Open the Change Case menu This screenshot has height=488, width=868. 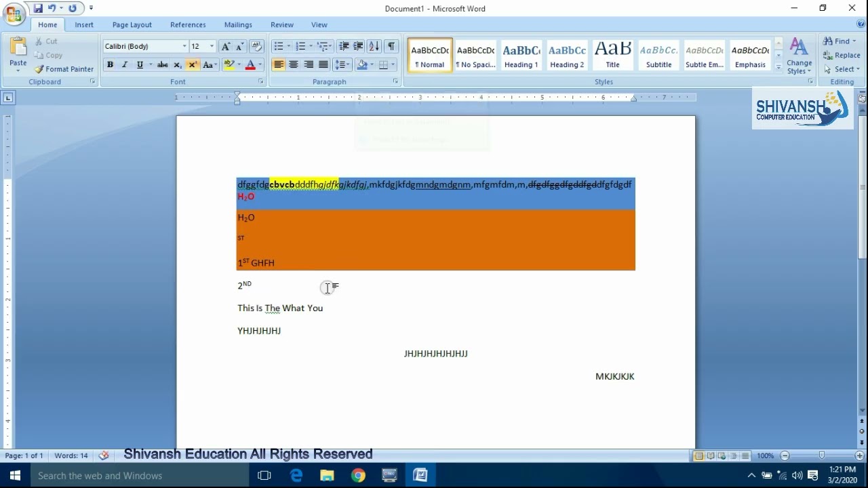coord(209,65)
